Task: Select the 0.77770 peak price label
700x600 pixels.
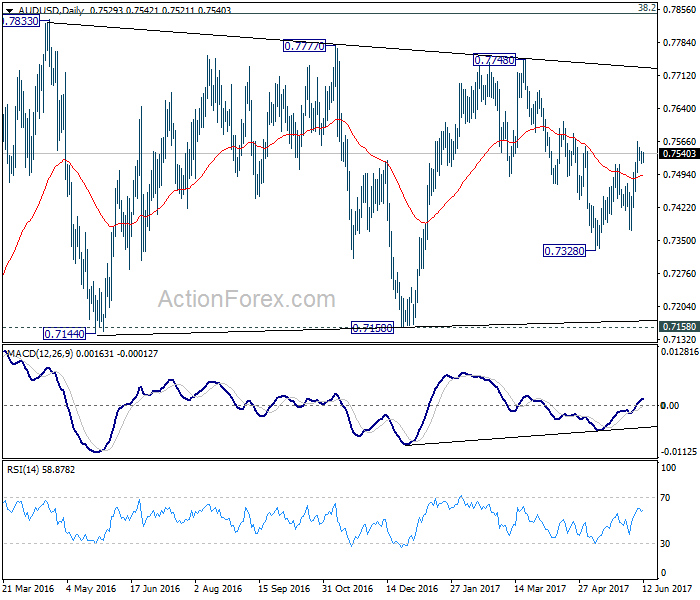Action: pyautogui.click(x=304, y=46)
